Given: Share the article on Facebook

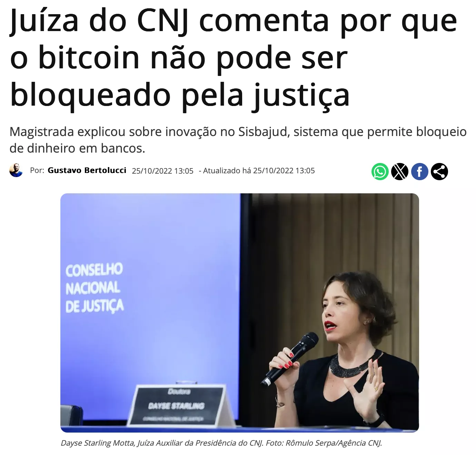Looking at the screenshot, I should coord(420,171).
